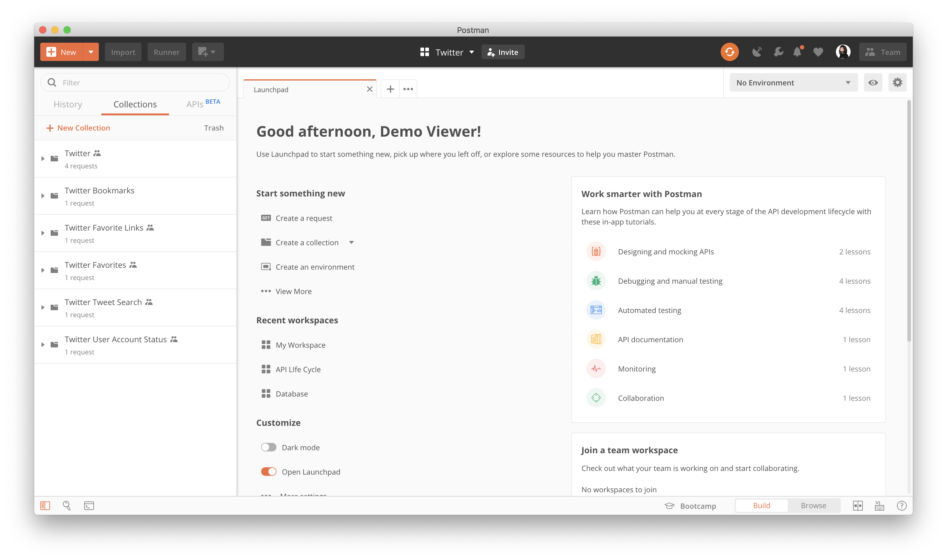Click the Filter search field

coord(135,83)
